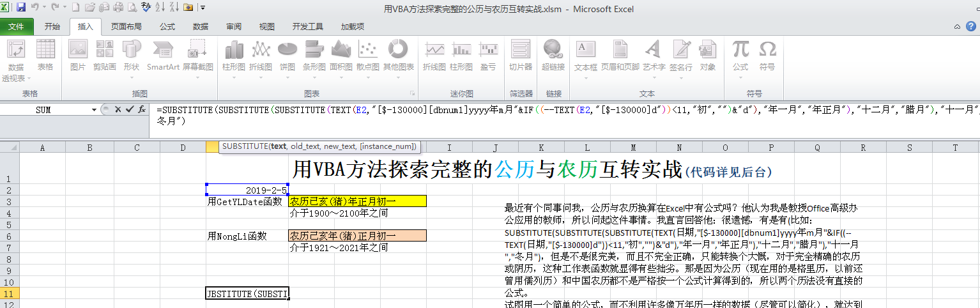Select cell labeled 用NongLi函数
Image resolution: width=980 pixels, height=308 pixels.
(247, 236)
